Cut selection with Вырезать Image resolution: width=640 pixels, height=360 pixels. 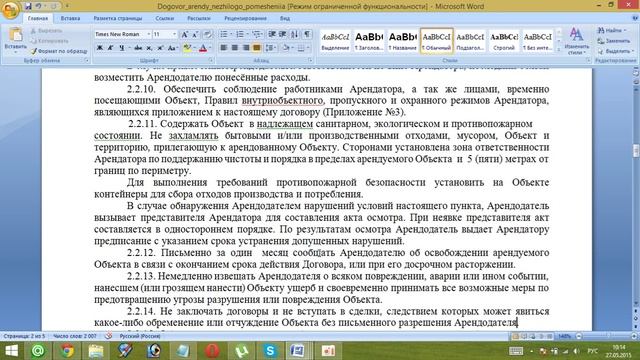tap(46, 31)
